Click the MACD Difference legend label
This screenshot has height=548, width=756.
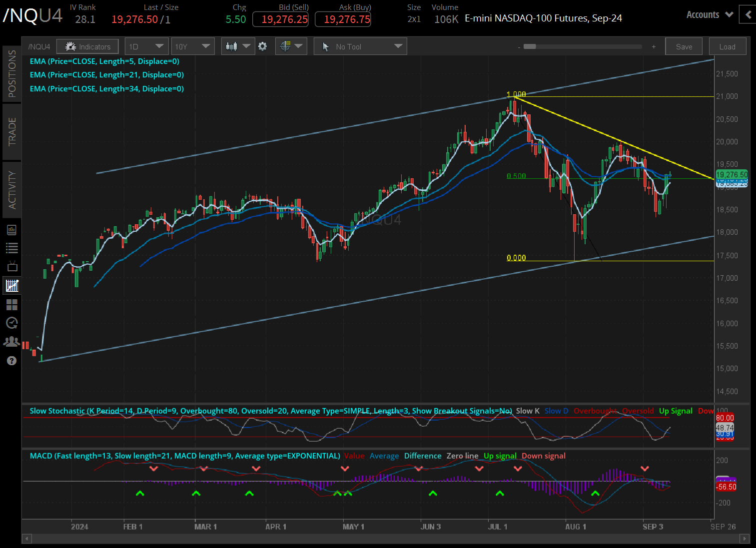[423, 456]
